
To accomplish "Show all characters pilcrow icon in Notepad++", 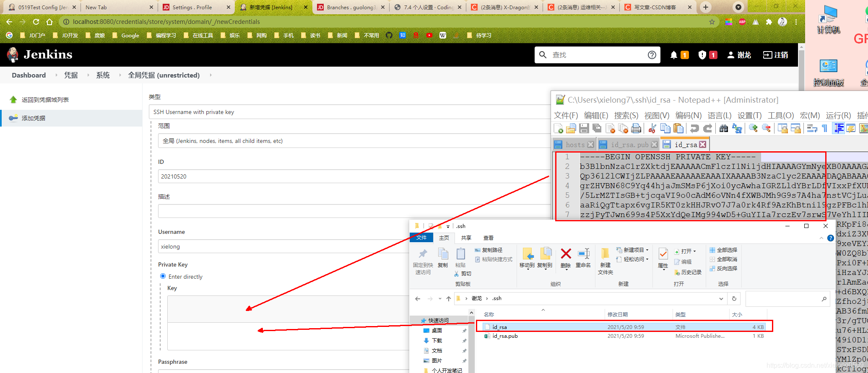I will click(x=824, y=128).
